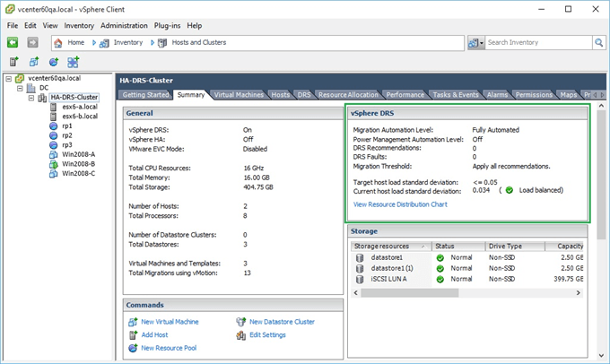The width and height of the screenshot is (610, 364).
Task: Open the View menu
Action: 50,26
